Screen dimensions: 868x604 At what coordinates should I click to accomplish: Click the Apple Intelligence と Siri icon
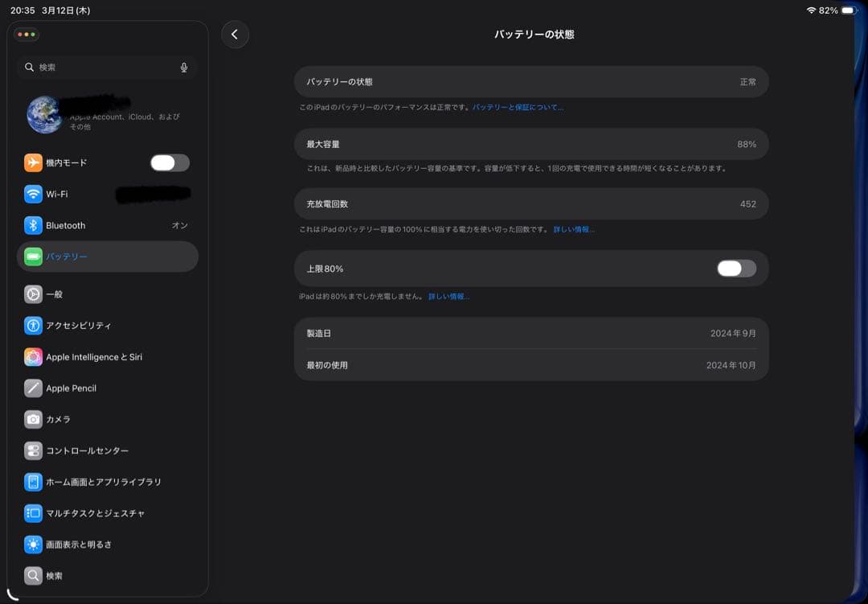[x=33, y=357]
